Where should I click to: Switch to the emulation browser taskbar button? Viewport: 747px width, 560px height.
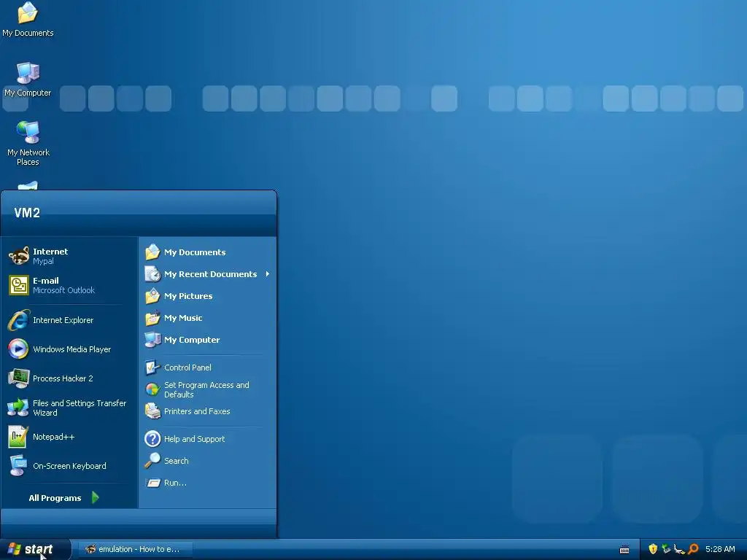tap(136, 550)
